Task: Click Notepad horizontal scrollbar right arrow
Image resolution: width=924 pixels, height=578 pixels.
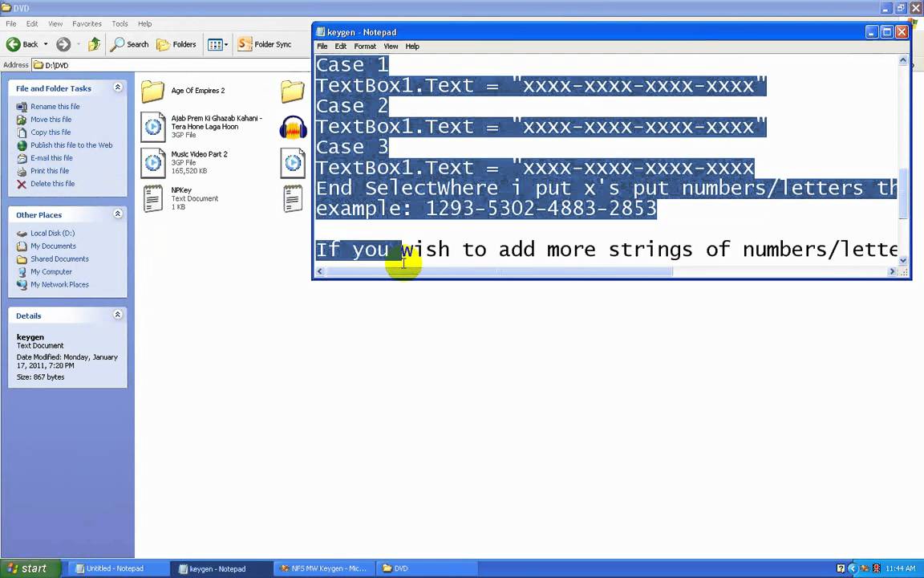Action: [x=892, y=271]
